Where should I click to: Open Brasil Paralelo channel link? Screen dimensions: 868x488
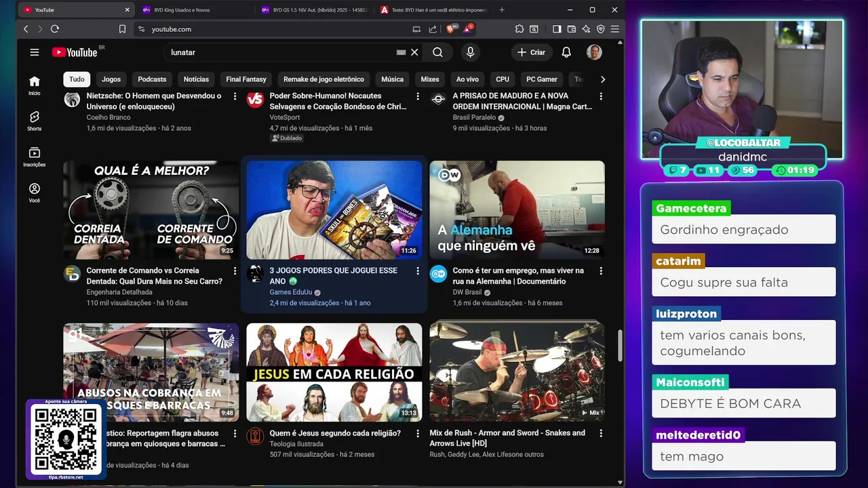pyautogui.click(x=474, y=117)
